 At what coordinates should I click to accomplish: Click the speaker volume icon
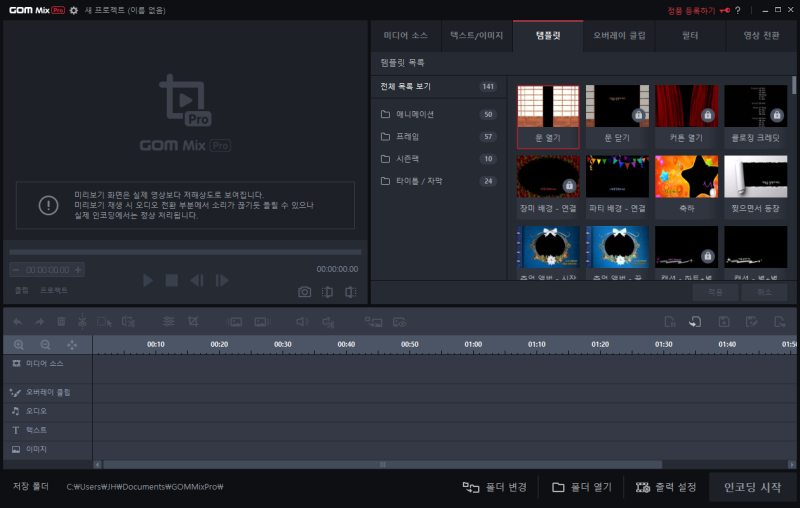pyautogui.click(x=303, y=322)
